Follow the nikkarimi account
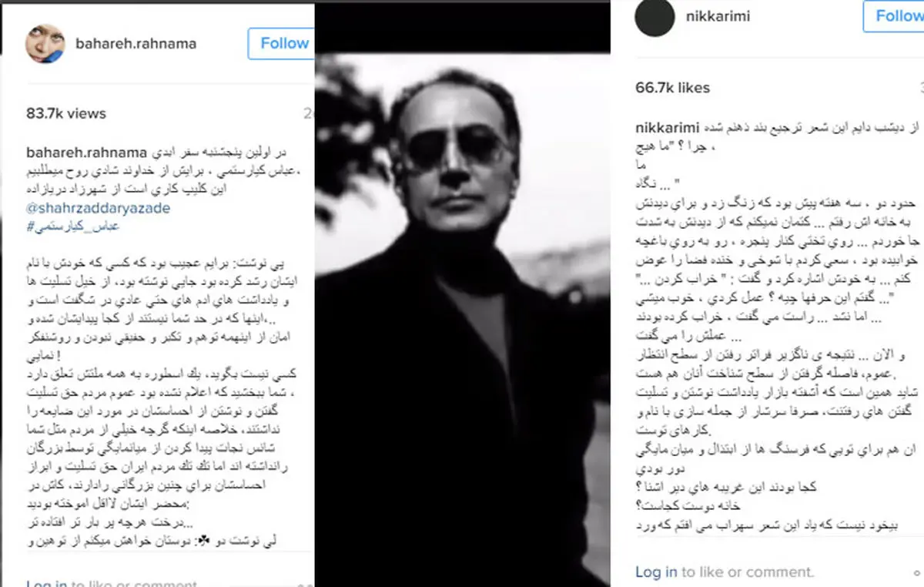This screenshot has width=924, height=587. pos(894,16)
